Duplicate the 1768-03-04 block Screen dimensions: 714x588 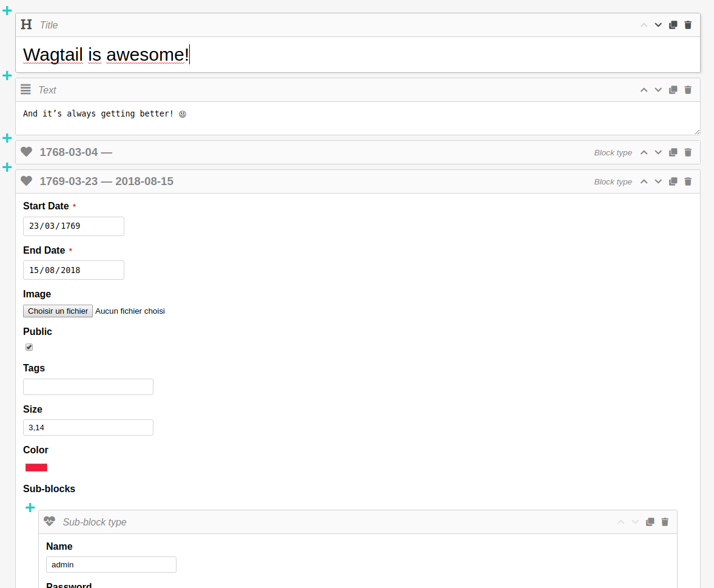pyautogui.click(x=673, y=152)
